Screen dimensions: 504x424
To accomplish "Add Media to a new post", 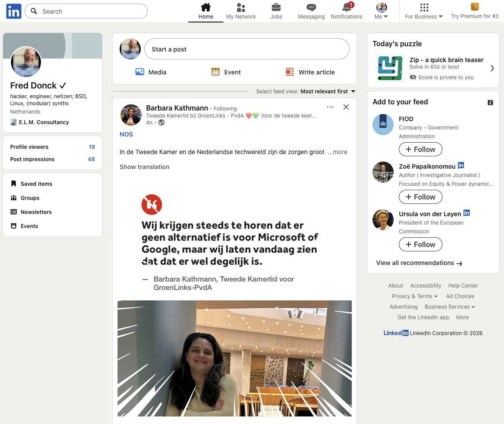I will (151, 72).
